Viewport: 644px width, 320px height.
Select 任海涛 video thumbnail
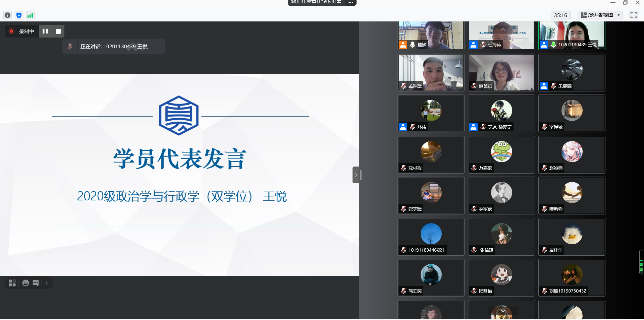pos(501,36)
